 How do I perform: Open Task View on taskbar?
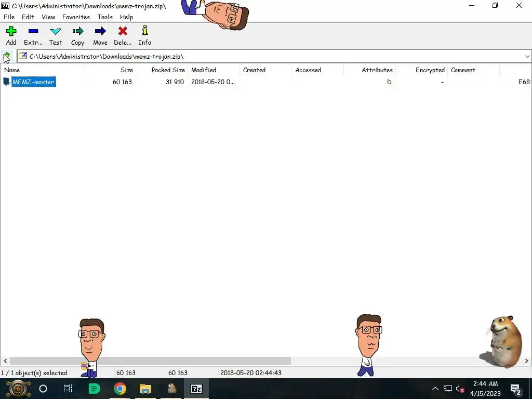tap(68, 389)
